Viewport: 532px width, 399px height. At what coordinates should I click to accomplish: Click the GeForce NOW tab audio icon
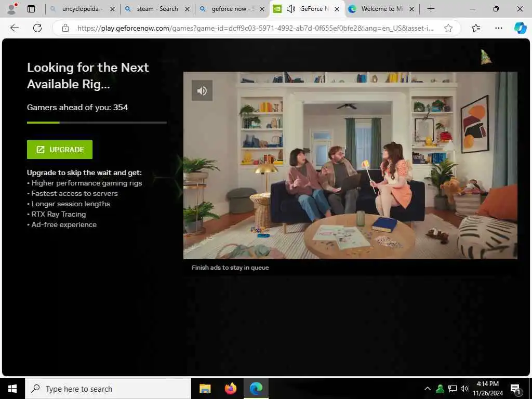(291, 9)
